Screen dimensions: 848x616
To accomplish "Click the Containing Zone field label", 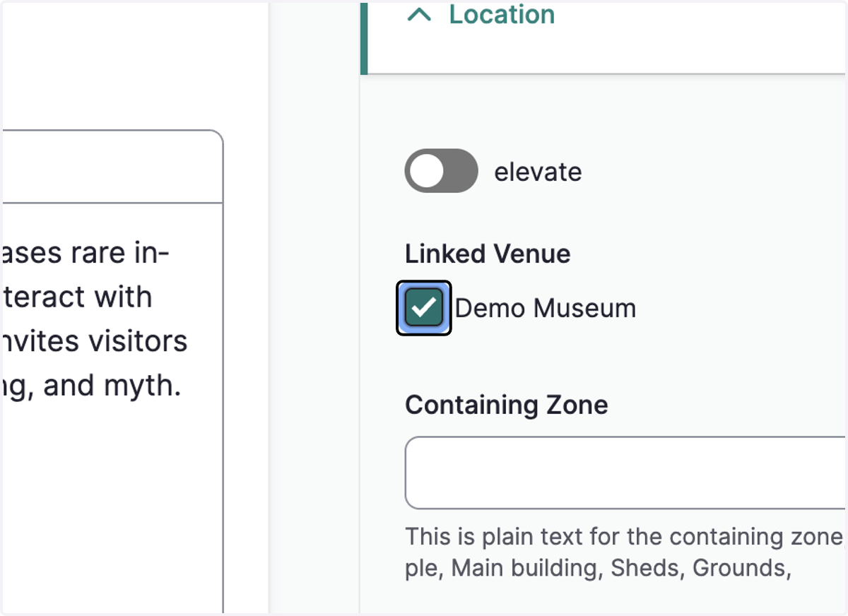I will (507, 405).
